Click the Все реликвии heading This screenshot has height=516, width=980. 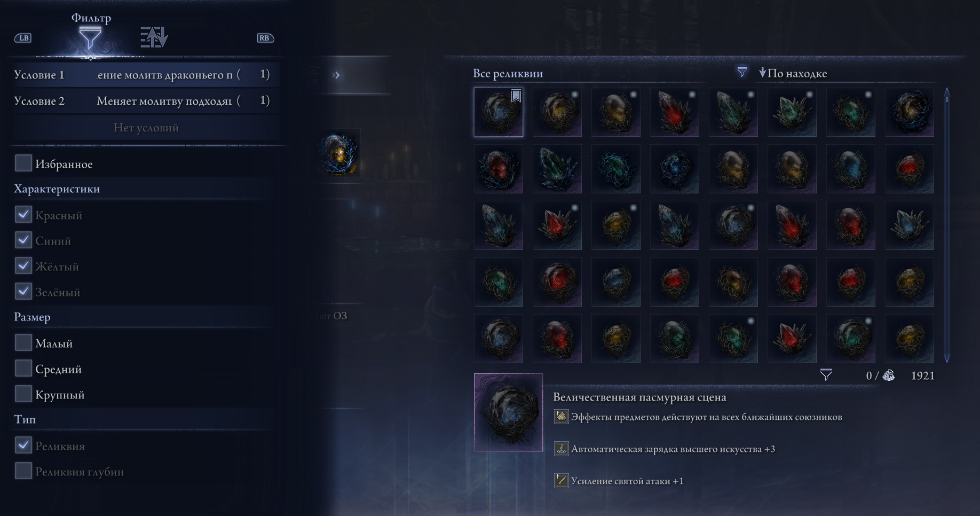point(508,74)
